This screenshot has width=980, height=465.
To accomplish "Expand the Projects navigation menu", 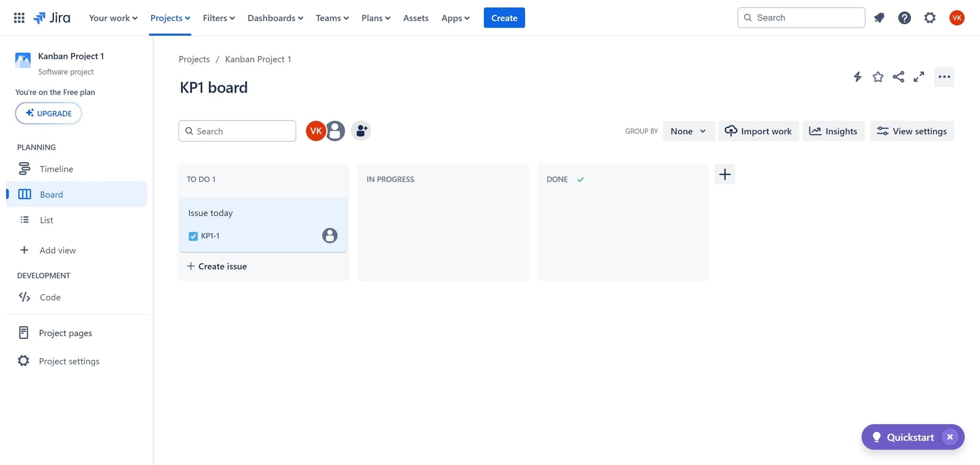I will pos(170,18).
